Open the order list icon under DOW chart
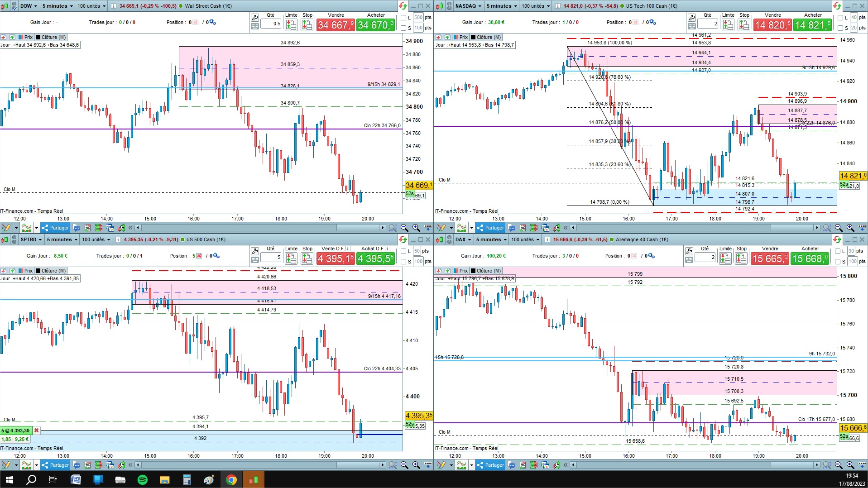The image size is (868, 488). [x=87, y=228]
